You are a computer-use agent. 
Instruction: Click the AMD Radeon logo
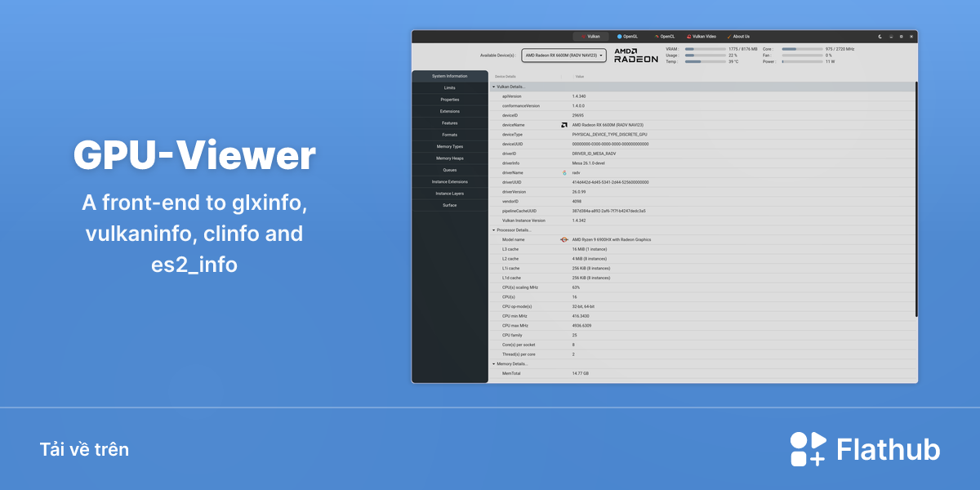click(636, 56)
